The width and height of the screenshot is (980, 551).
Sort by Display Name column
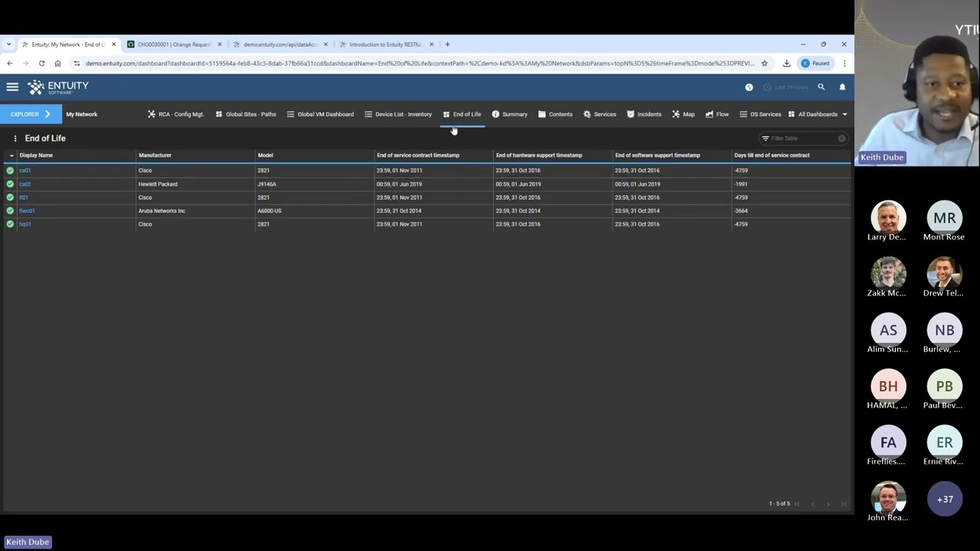pyautogui.click(x=36, y=155)
